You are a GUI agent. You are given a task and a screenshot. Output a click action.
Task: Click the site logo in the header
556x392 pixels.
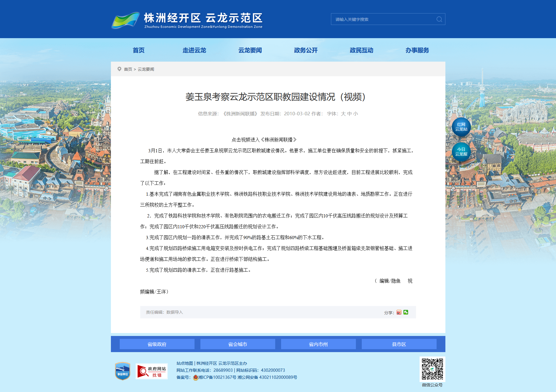[187, 20]
